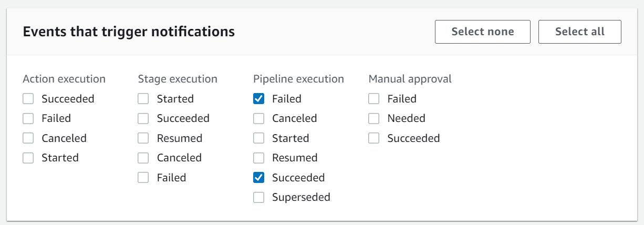Enable Pipeline execution Started notification
This screenshot has width=644, height=225.
tap(258, 138)
